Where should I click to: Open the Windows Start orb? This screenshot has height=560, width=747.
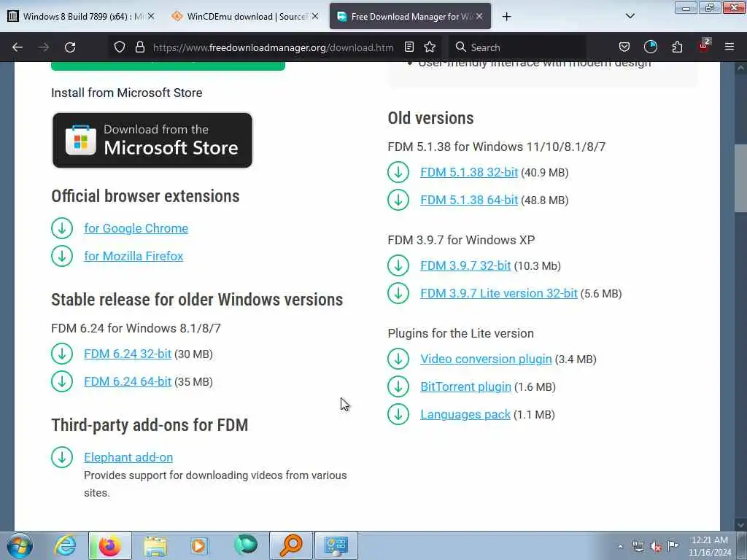(19, 545)
